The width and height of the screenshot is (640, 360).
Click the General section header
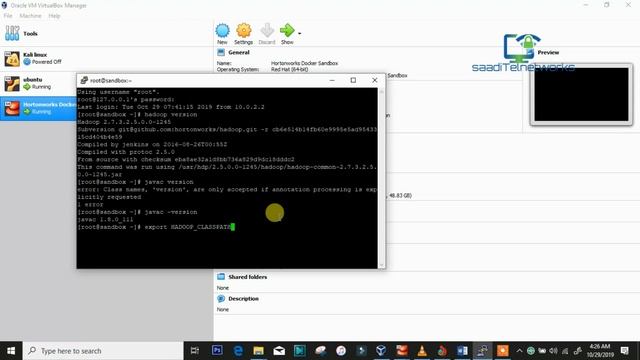239,53
